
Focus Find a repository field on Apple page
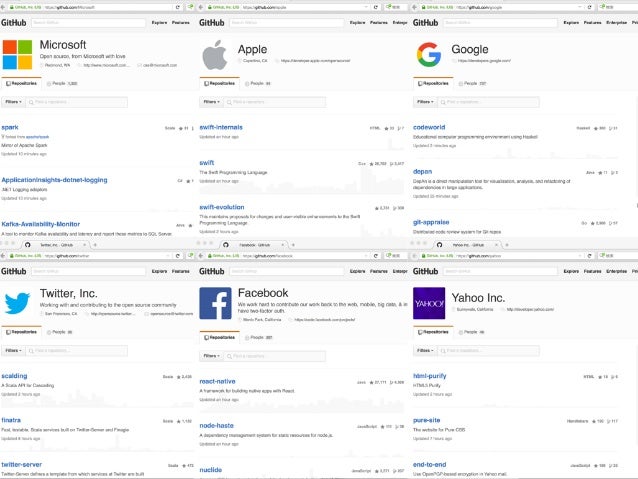click(275, 102)
